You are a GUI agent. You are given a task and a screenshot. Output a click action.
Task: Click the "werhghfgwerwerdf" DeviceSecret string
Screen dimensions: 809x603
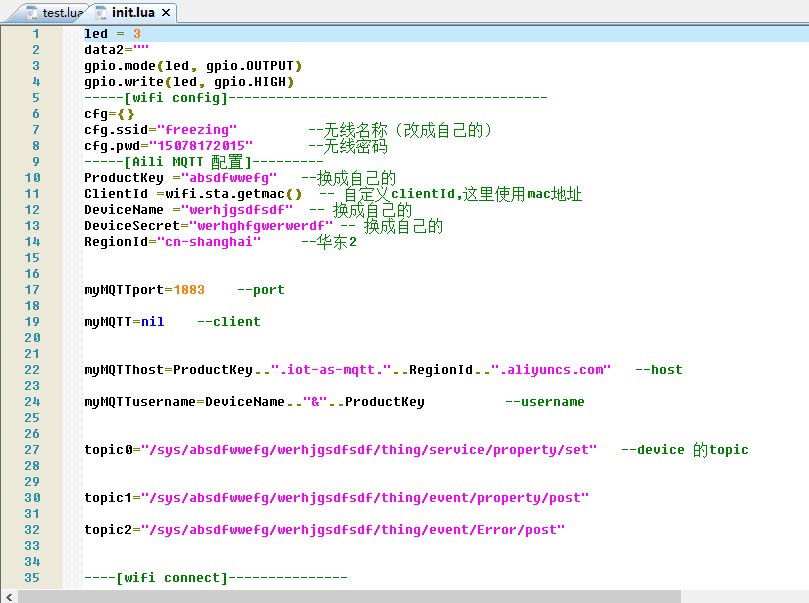tap(261, 225)
